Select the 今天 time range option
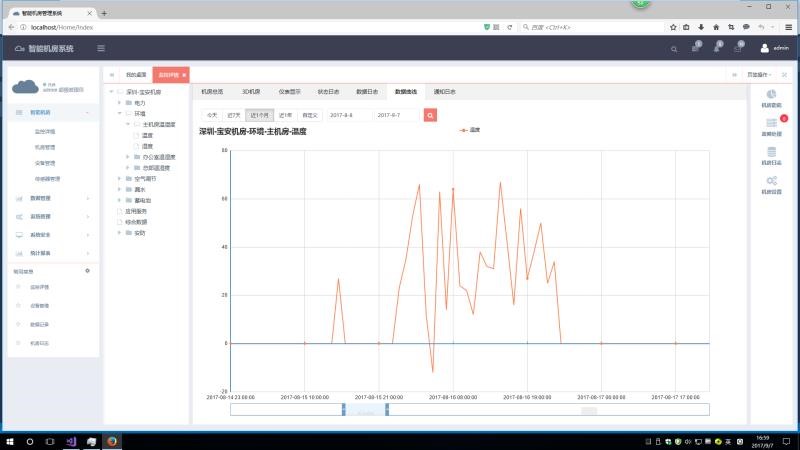This screenshot has width=800, height=450. tap(211, 115)
